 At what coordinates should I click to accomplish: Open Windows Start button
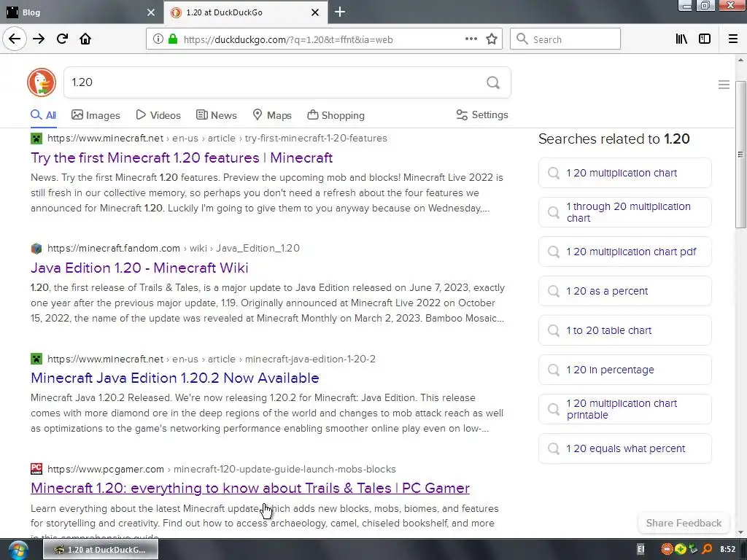click(x=18, y=550)
